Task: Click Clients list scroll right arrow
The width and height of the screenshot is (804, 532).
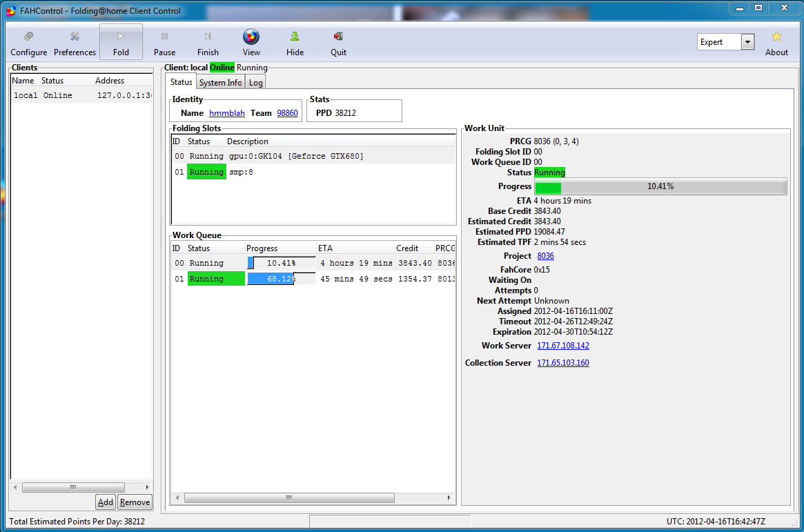Action: [x=147, y=487]
